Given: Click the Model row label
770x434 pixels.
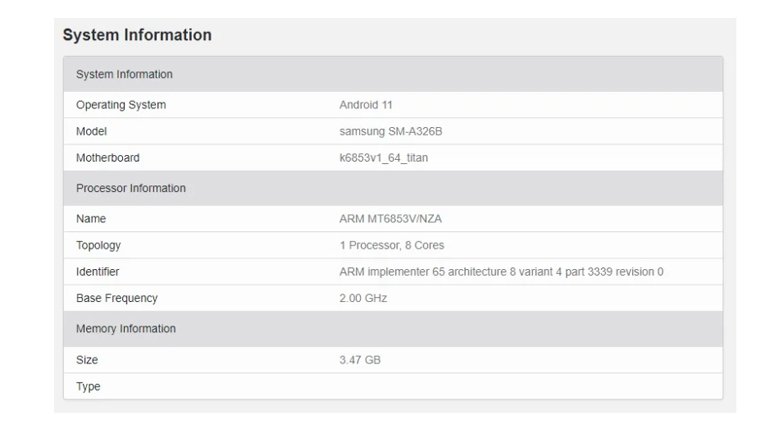Looking at the screenshot, I should [91, 131].
